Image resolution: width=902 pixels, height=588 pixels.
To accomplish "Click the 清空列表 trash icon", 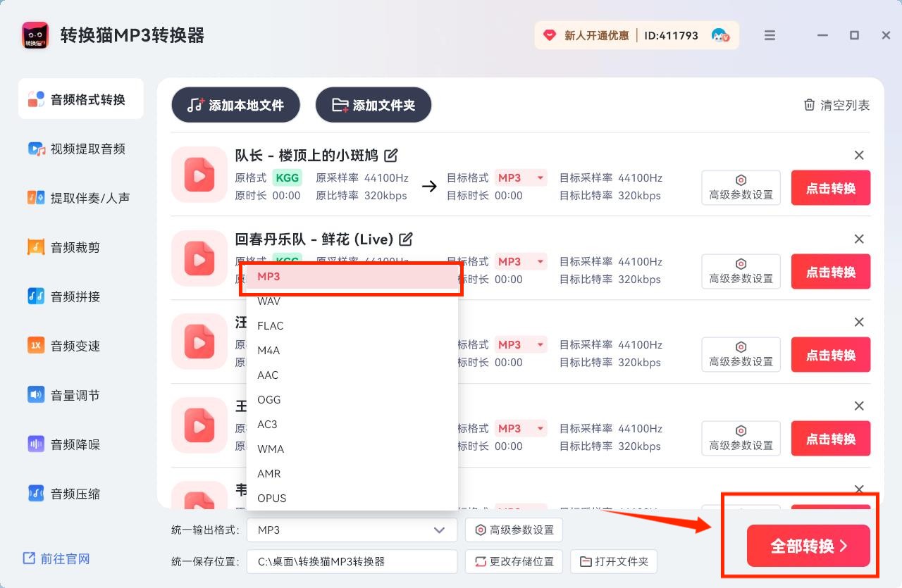I will 809,105.
